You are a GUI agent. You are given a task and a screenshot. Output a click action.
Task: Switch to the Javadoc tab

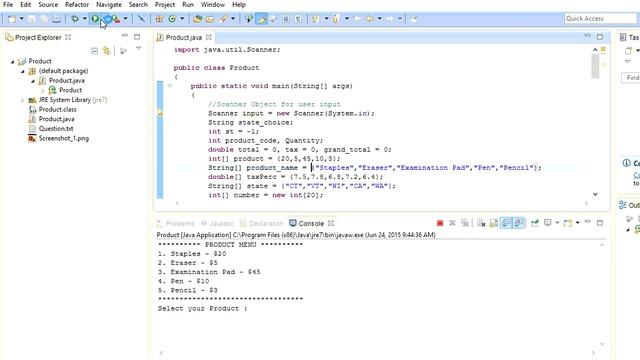217,223
